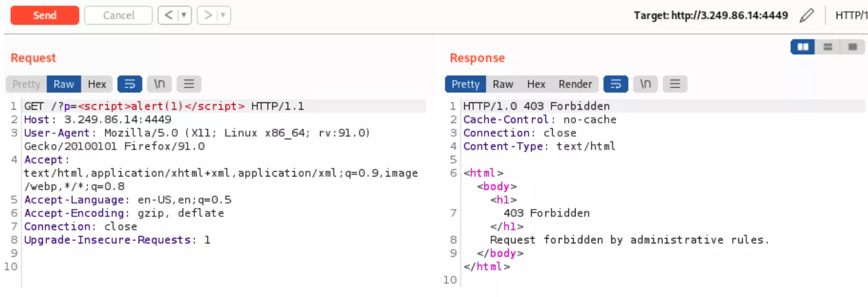Click 'Request forbidden by administrative rules' text

[x=630, y=240]
